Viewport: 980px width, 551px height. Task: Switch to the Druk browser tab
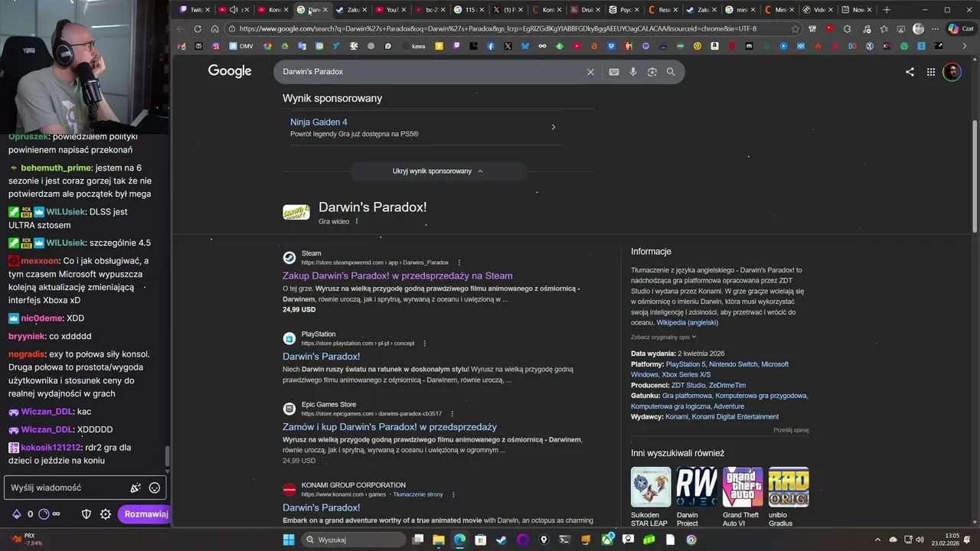[587, 10]
